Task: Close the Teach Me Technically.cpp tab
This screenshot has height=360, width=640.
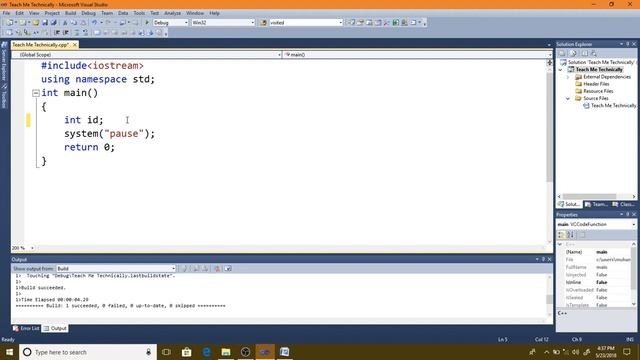Action: pos(75,44)
